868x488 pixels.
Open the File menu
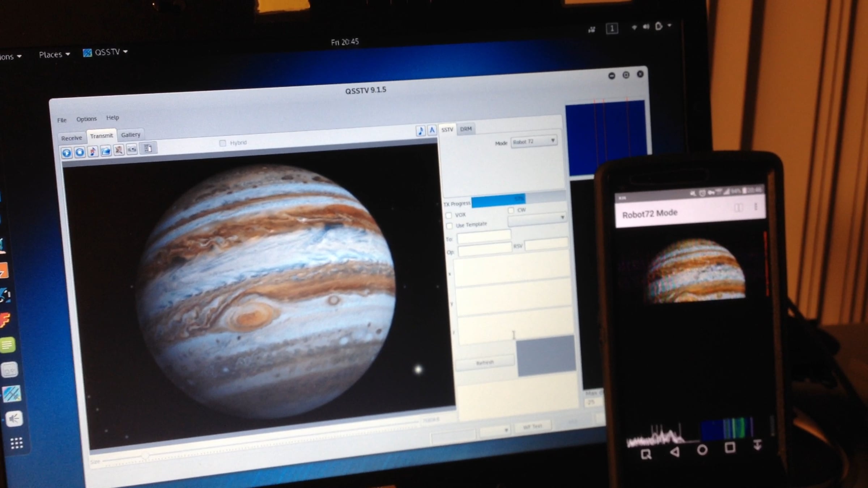pyautogui.click(x=62, y=120)
